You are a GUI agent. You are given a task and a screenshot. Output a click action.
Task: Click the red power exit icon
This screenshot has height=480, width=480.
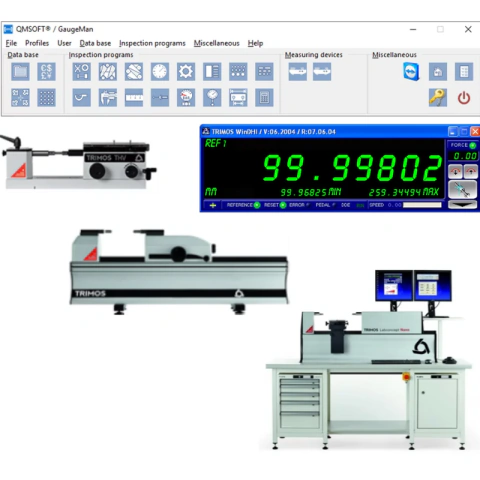pos(464,98)
